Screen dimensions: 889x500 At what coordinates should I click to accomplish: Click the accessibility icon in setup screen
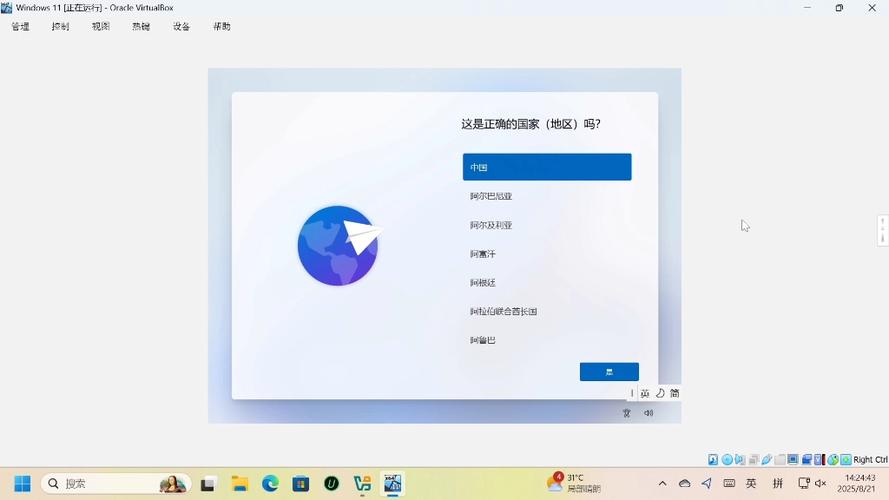[626, 413]
